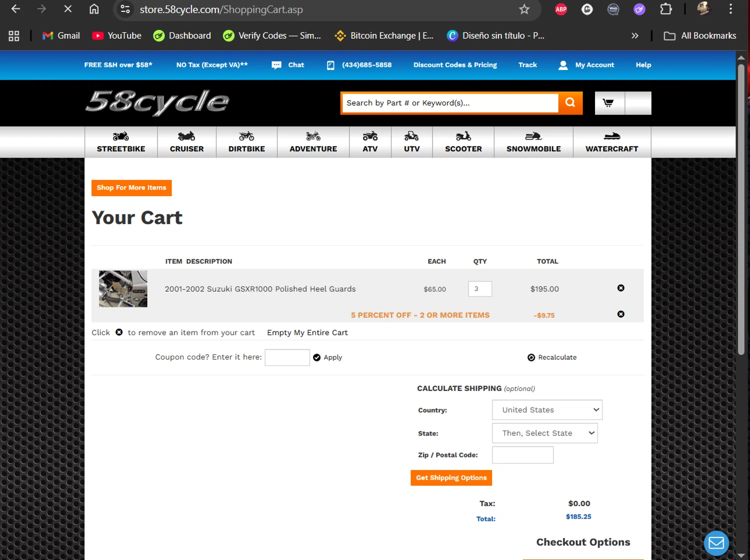The width and height of the screenshot is (750, 560).
Task: Open Discount Codes & Pricing
Action: coord(455,65)
